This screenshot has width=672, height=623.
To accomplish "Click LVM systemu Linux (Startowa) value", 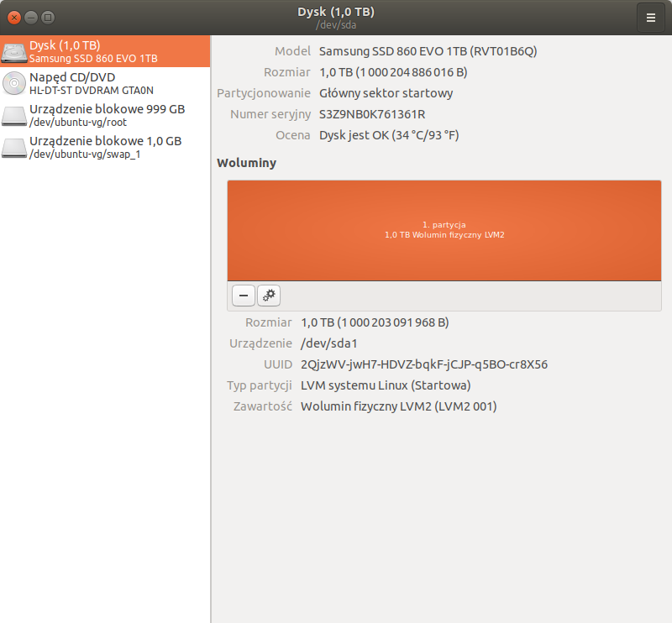I will (x=386, y=385).
